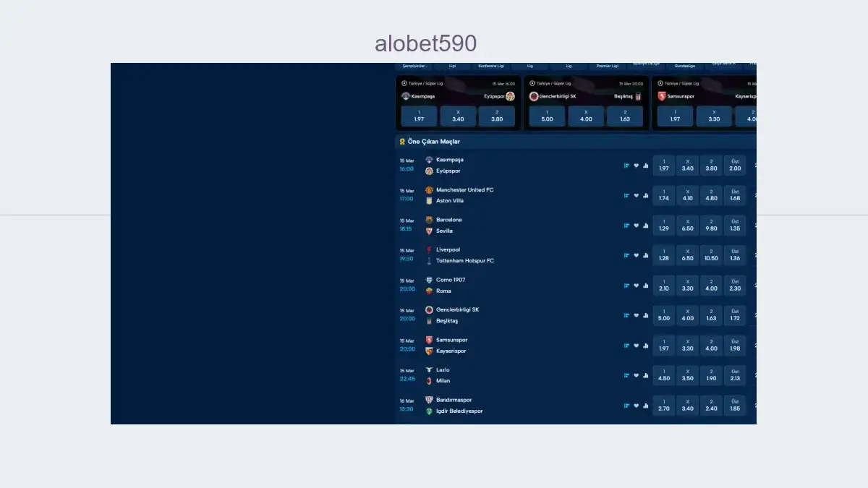Screen dimensions: 868x488
Task: Open statistics chart icon for Manchester United match
Action: (x=646, y=196)
